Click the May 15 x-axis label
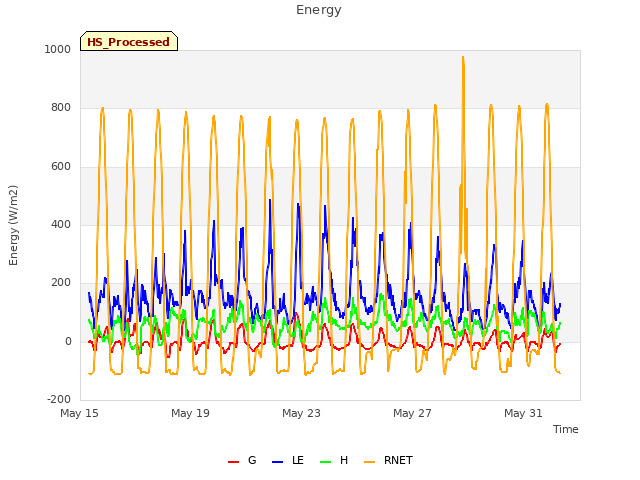This screenshot has width=640, height=480. [x=80, y=413]
